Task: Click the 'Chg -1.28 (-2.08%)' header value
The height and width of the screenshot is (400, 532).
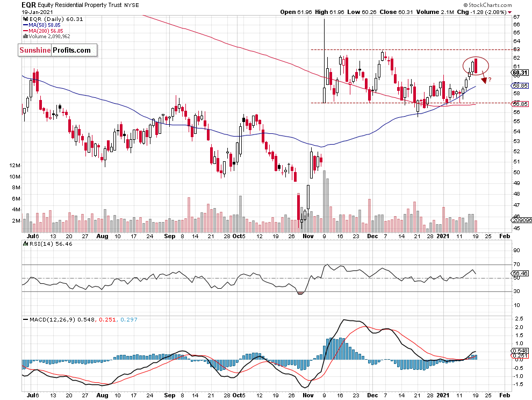Action: tap(482, 12)
